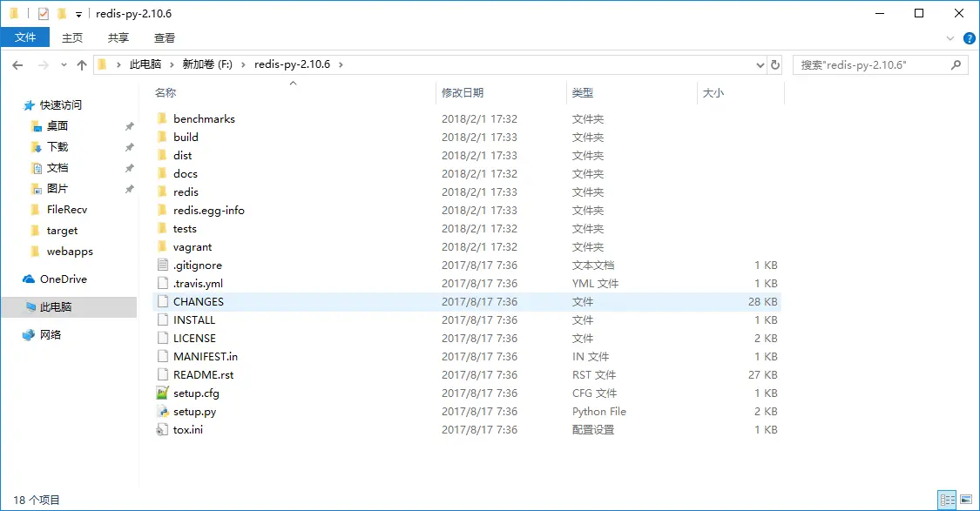The width and height of the screenshot is (980, 511).
Task: Switch to the 查看 ribbon tab
Action: (165, 37)
